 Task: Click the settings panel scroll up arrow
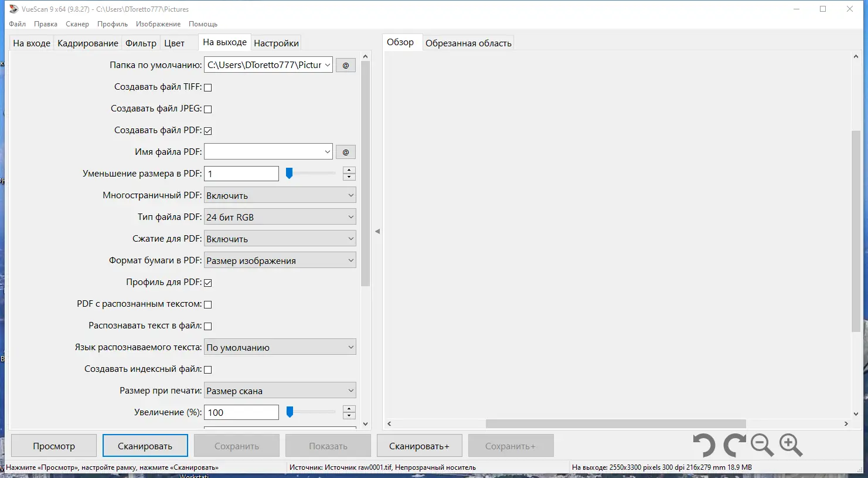[366, 57]
